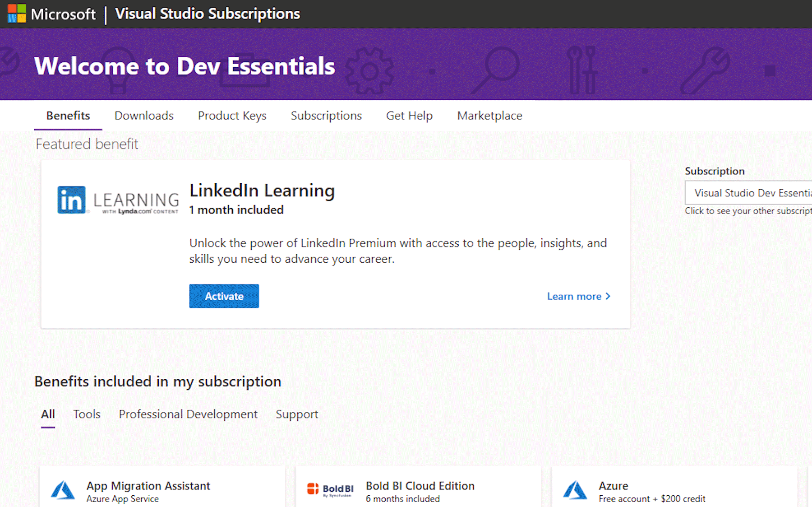
Task: Click the Learn more chevron arrow
Action: click(x=608, y=296)
